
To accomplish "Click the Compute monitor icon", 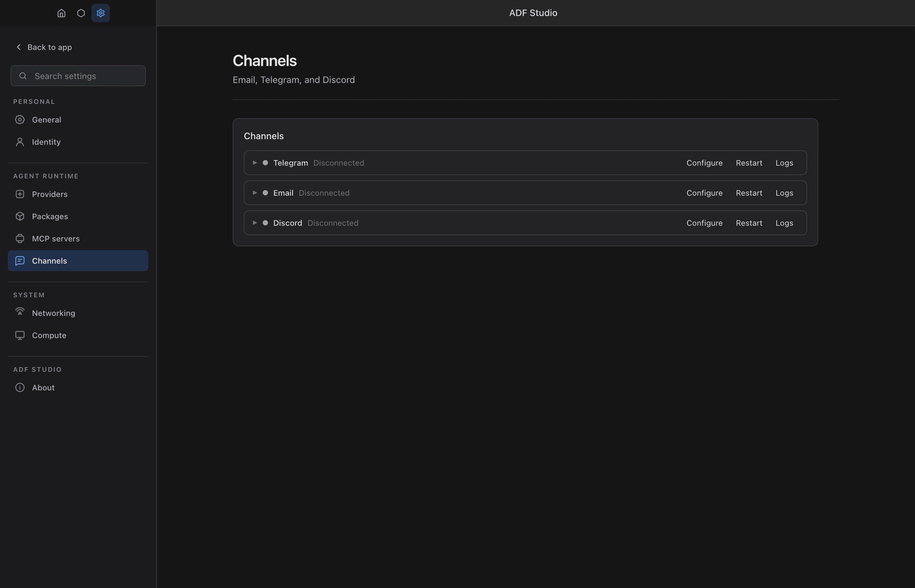I will coord(20,335).
